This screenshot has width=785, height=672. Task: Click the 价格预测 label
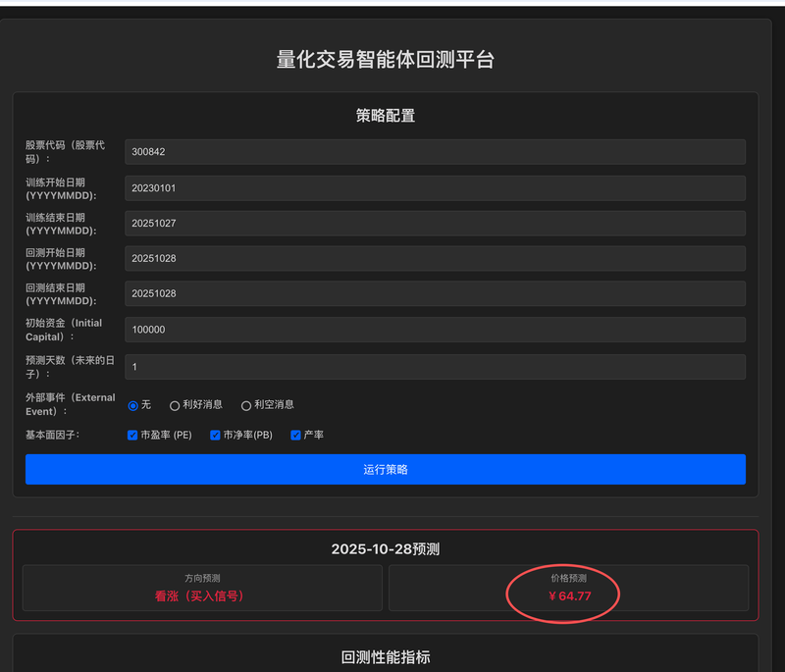[569, 578]
